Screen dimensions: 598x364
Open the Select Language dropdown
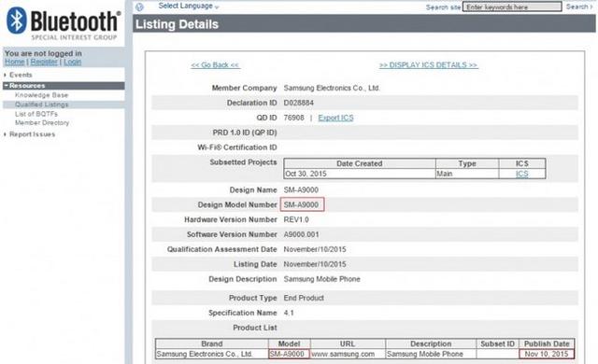189,7
